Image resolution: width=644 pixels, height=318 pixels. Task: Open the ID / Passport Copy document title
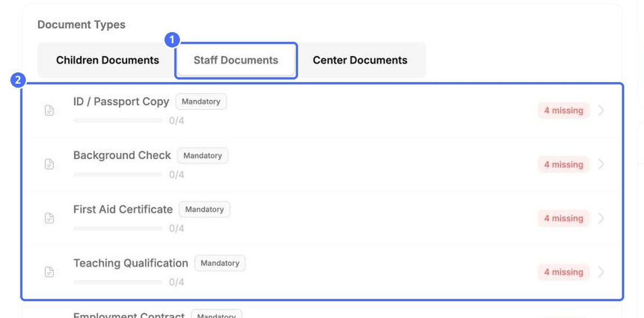point(121,101)
